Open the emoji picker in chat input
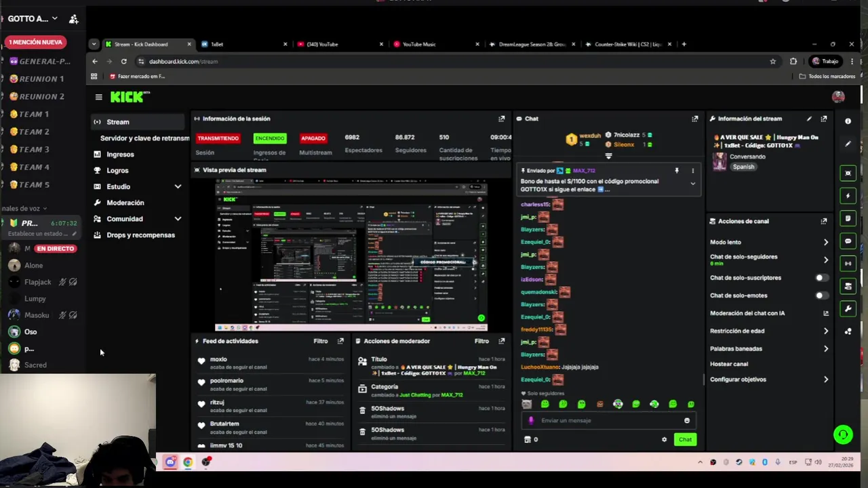 point(687,421)
